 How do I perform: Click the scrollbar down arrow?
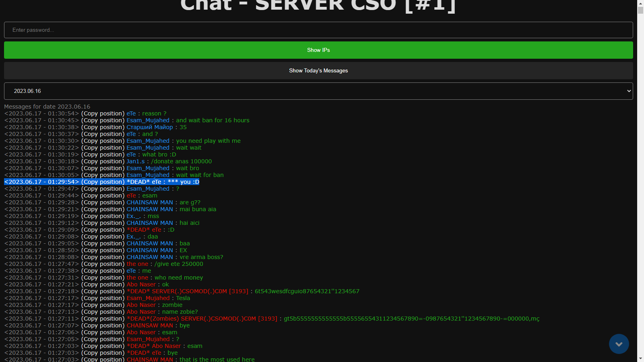[x=640, y=358]
